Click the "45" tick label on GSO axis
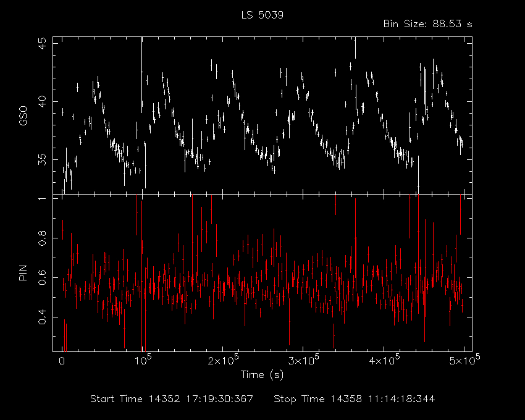The width and height of the screenshot is (525, 420). tap(43, 43)
